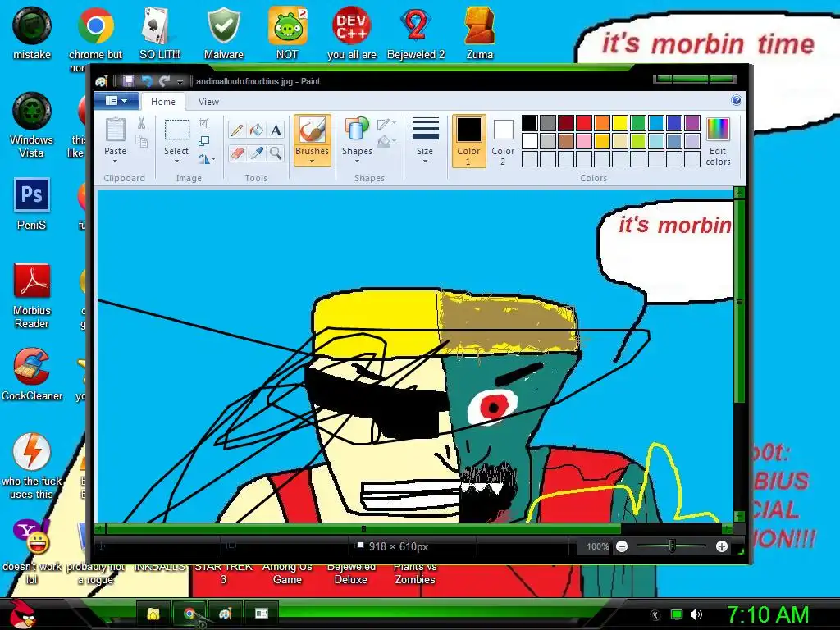Pick the red color swatch
840x630 pixels.
584,123
